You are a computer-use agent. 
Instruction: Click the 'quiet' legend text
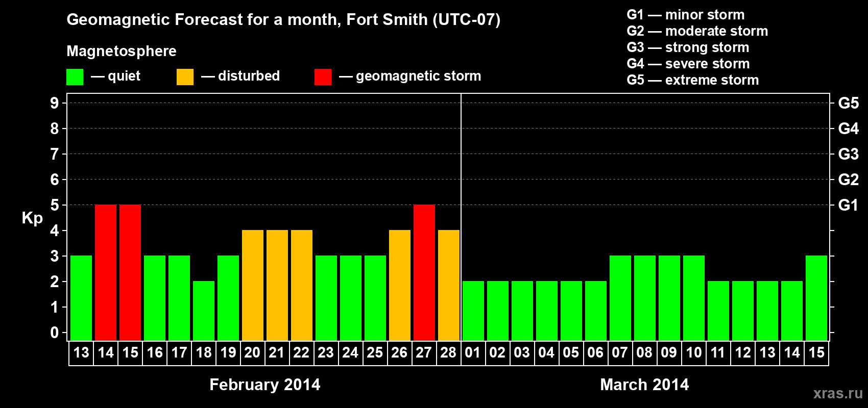[x=124, y=76]
